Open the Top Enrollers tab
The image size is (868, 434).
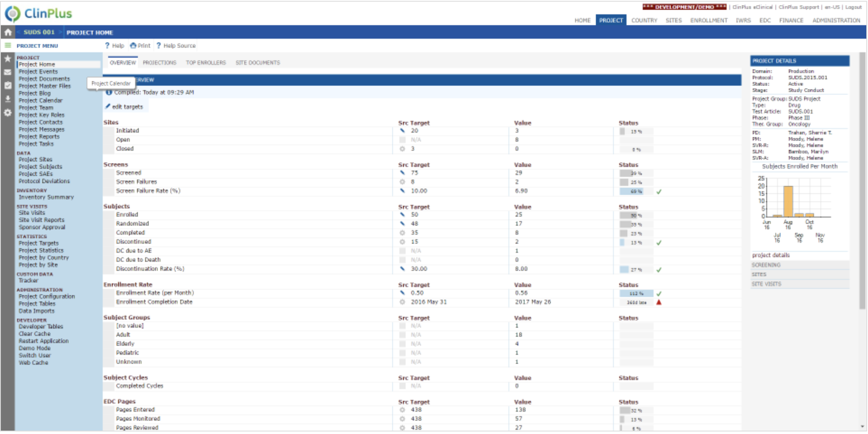[x=206, y=63]
